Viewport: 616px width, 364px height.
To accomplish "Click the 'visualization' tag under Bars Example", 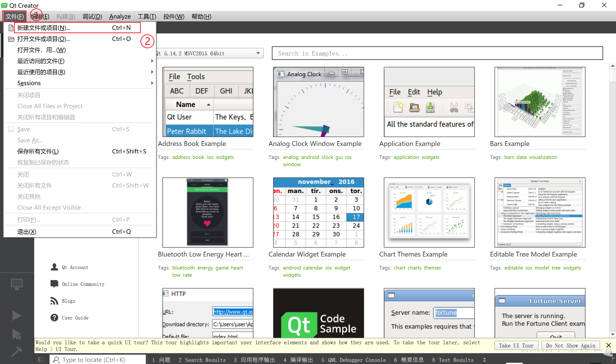I will coord(543,157).
